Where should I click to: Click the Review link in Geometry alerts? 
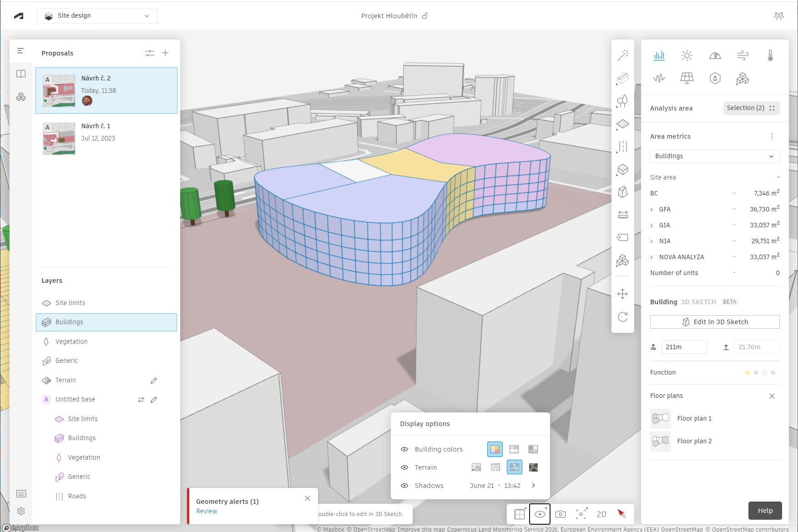click(207, 511)
